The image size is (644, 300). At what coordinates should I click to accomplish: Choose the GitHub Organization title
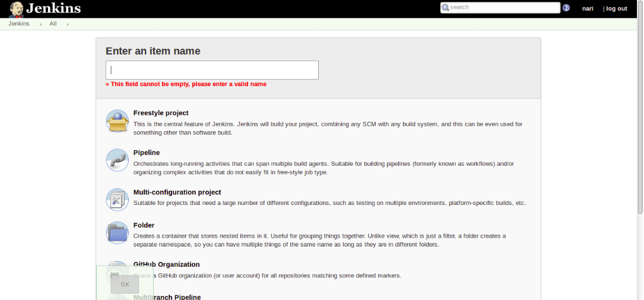[x=167, y=265]
